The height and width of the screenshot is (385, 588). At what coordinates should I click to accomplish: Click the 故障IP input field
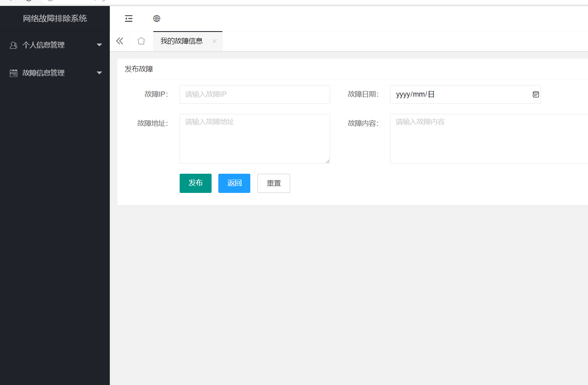pyautogui.click(x=255, y=94)
